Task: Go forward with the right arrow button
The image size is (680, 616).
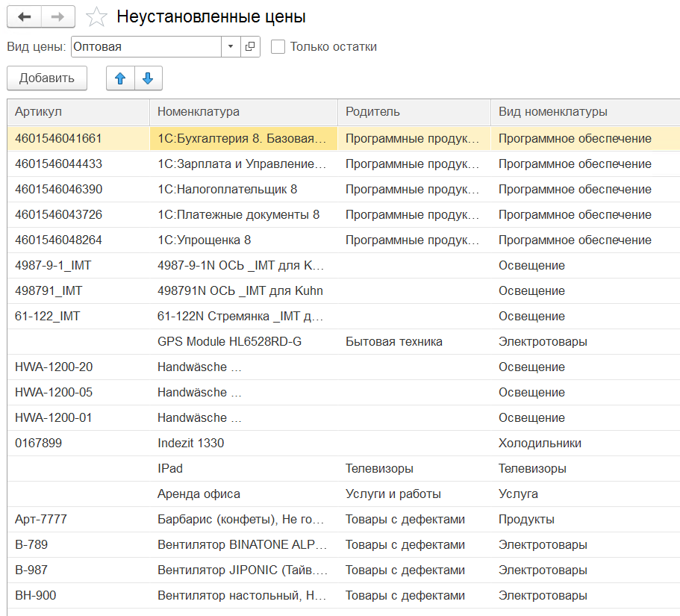Action: tap(57, 17)
